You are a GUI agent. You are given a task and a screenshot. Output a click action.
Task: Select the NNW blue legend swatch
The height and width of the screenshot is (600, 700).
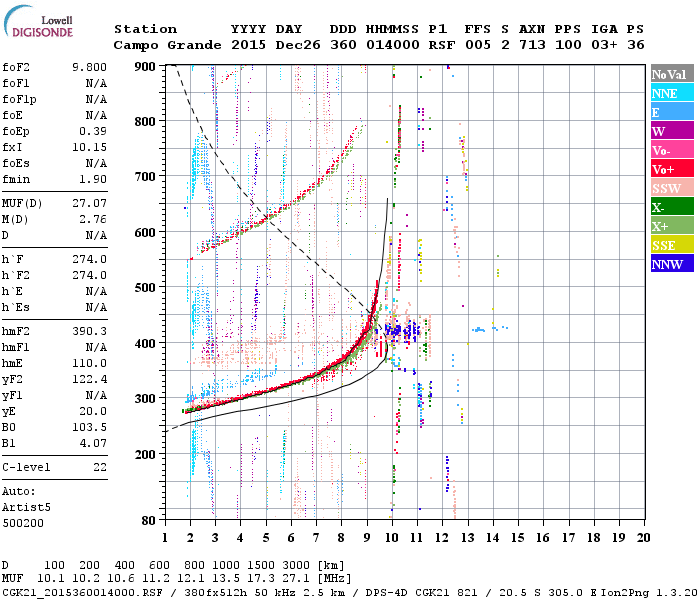click(672, 264)
